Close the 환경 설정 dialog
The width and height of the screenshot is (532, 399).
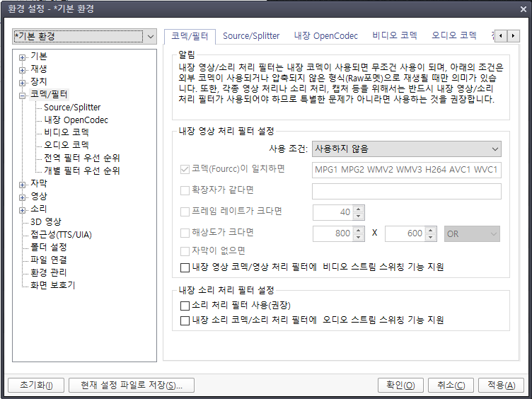[x=524, y=9]
